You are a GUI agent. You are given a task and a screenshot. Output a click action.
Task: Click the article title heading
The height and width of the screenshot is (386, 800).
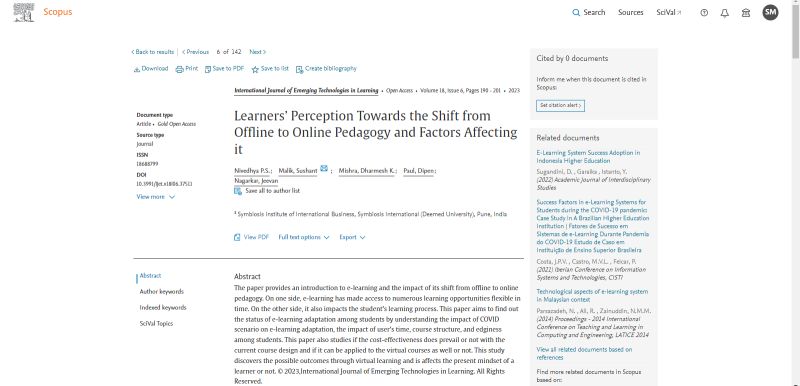[376, 132]
